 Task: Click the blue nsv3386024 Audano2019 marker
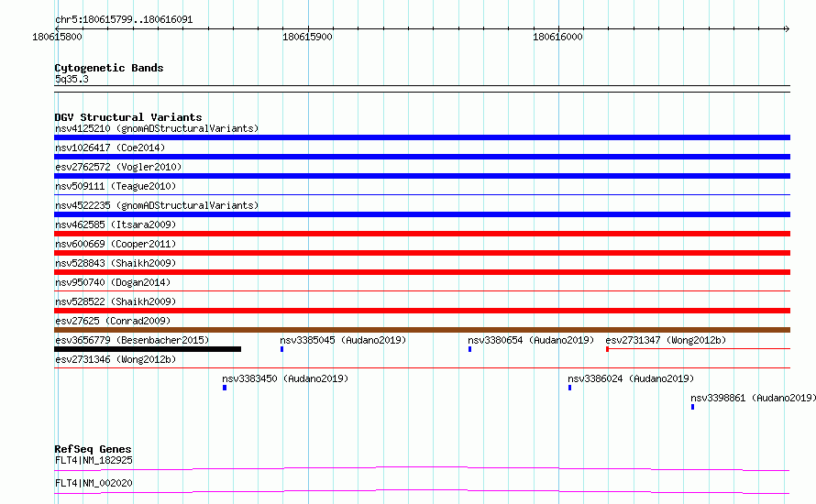[x=570, y=388]
